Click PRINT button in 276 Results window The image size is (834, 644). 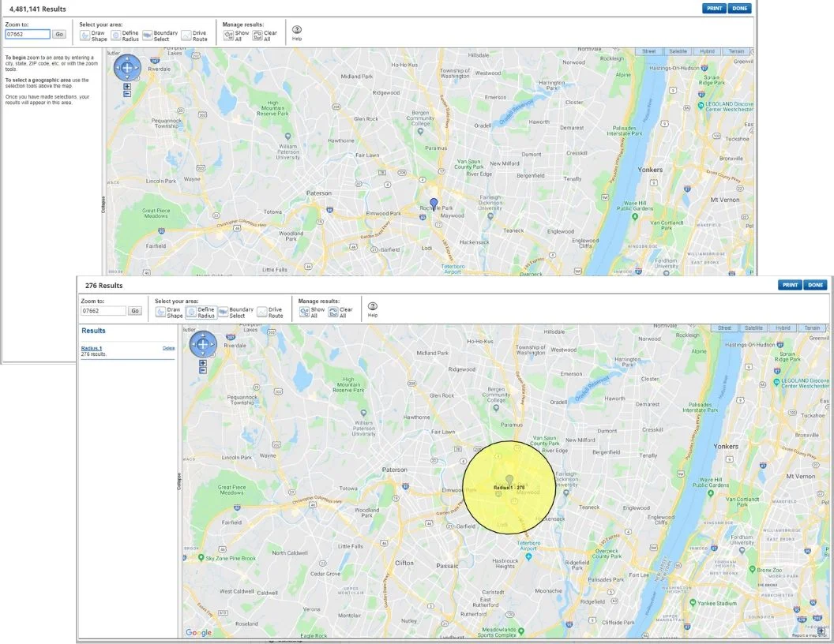click(x=790, y=285)
